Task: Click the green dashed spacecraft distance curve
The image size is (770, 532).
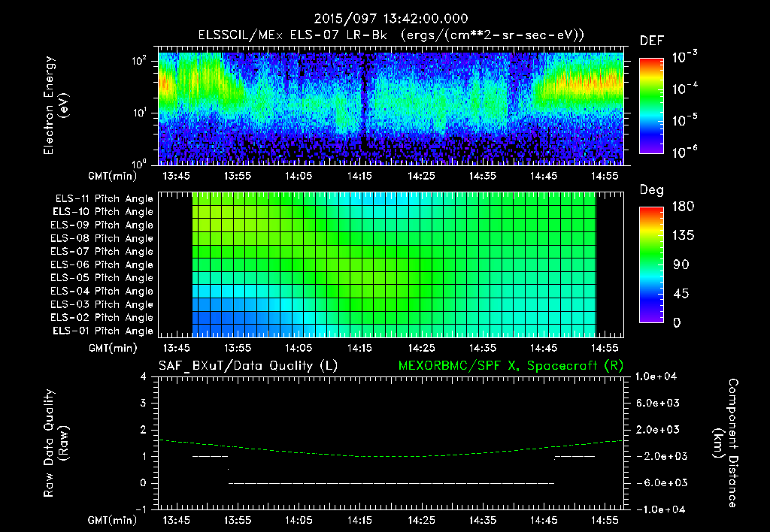Action: pos(391,456)
